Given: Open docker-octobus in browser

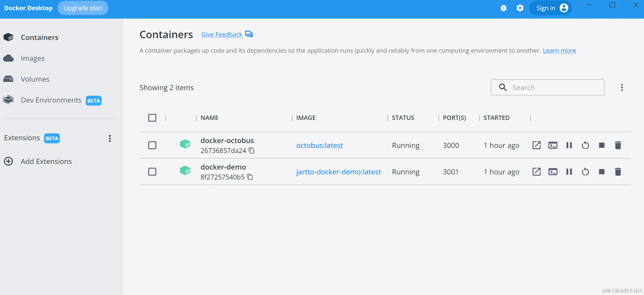Looking at the screenshot, I should [536, 145].
